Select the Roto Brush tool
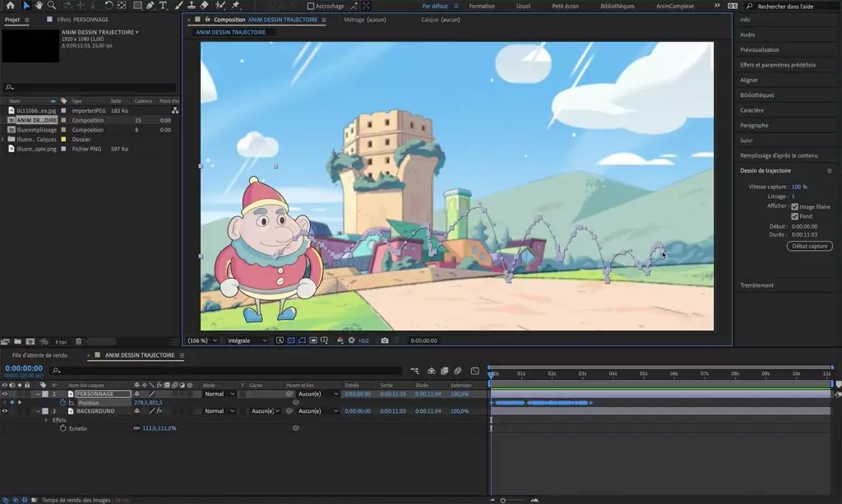Image resolution: width=842 pixels, height=504 pixels. (220, 6)
